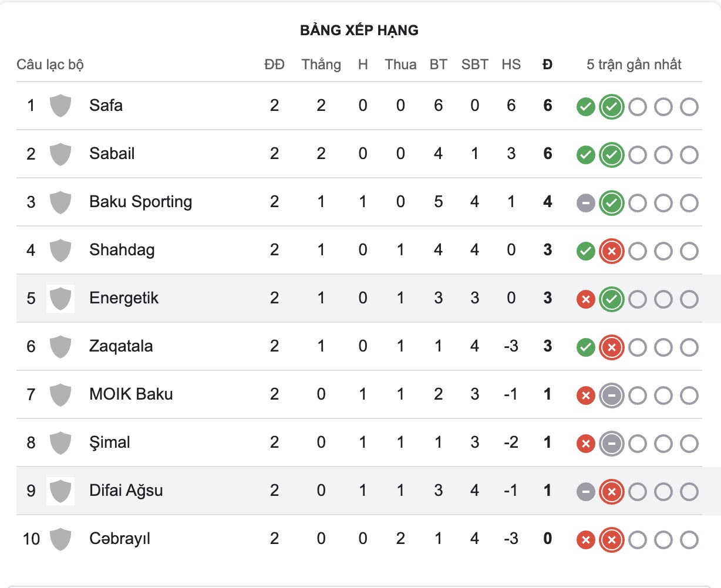
Task: Click Sabail's club crest icon
Action: pyautogui.click(x=60, y=154)
